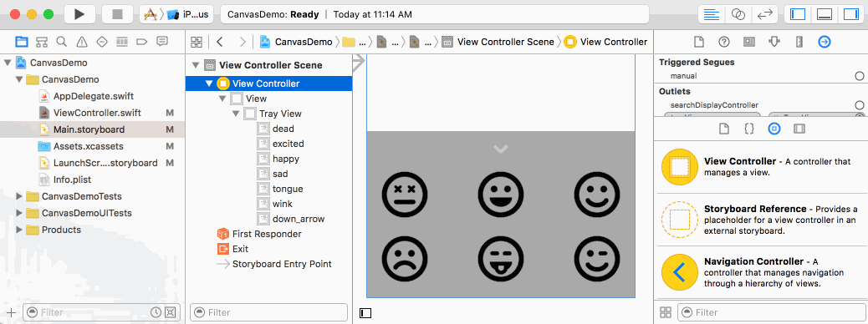Collapse the View Controller Scene
Screen dimensions: 868x324
196,65
